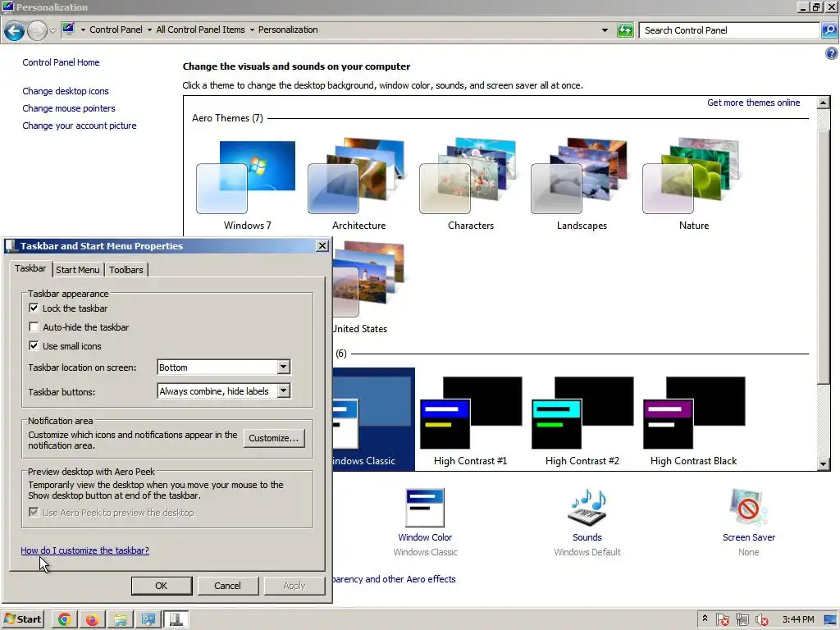Click the network tray icon
840x630 pixels.
click(742, 620)
